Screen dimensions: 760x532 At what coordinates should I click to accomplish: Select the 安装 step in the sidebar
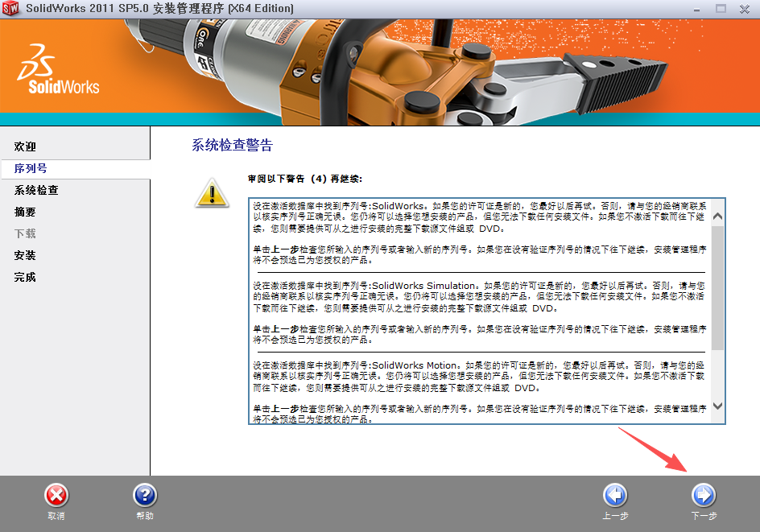[x=25, y=256]
